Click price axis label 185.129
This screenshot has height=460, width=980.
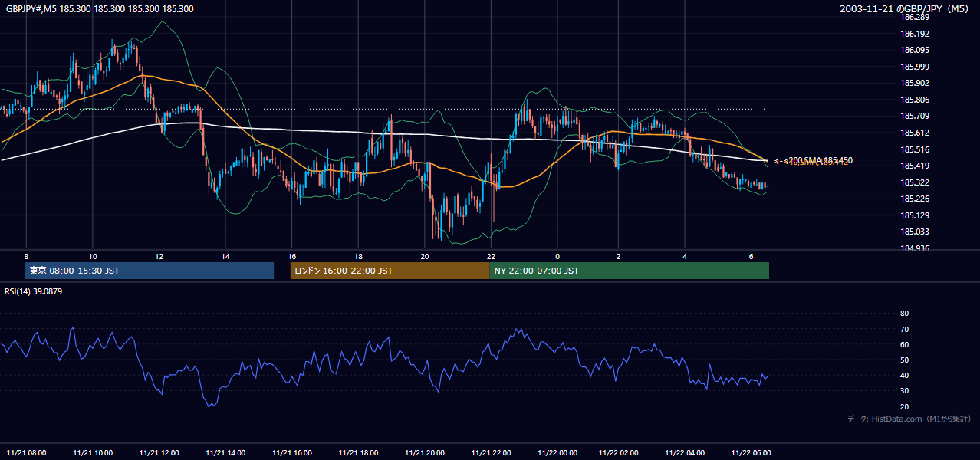coord(916,215)
